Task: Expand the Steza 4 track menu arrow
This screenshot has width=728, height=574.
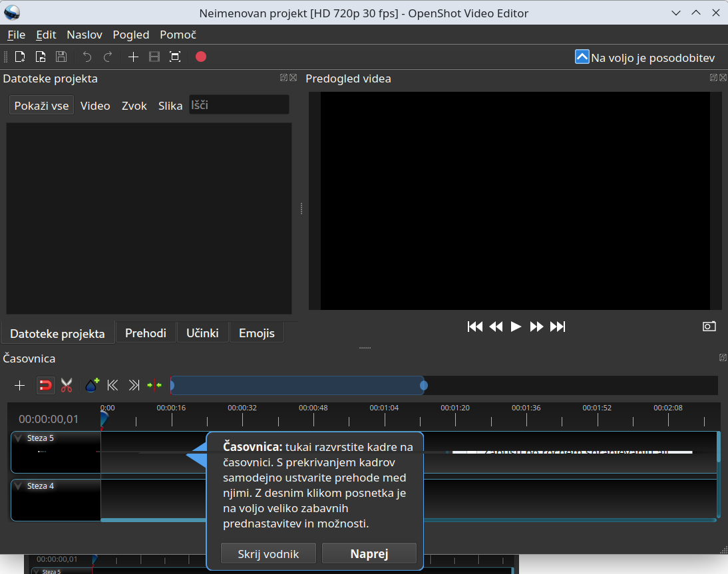Action: (18, 486)
